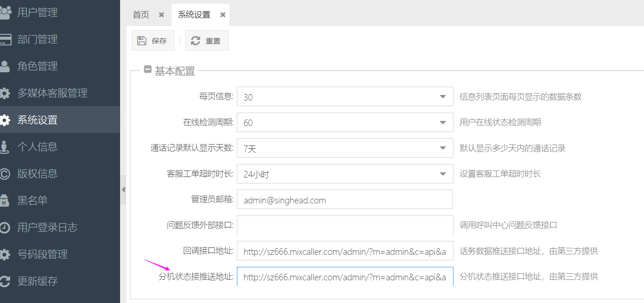Viewport: 644px width, 303px height.
Task: Click the copyright info icon in sidebar
Action: (5, 174)
